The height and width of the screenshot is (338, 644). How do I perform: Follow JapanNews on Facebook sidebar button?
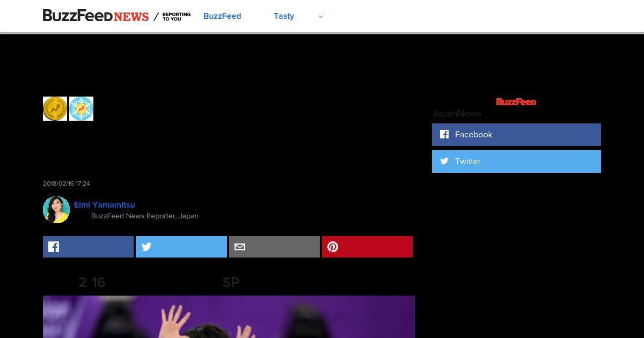(x=516, y=135)
